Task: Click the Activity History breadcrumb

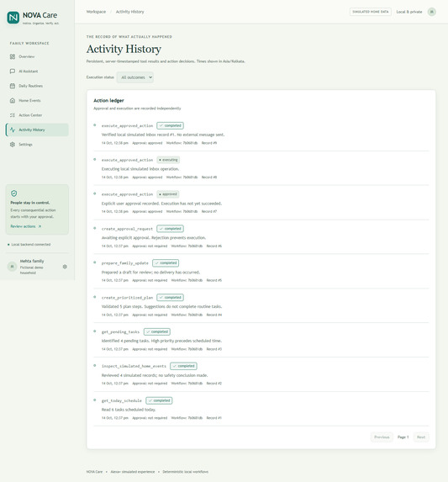Action: tap(129, 12)
